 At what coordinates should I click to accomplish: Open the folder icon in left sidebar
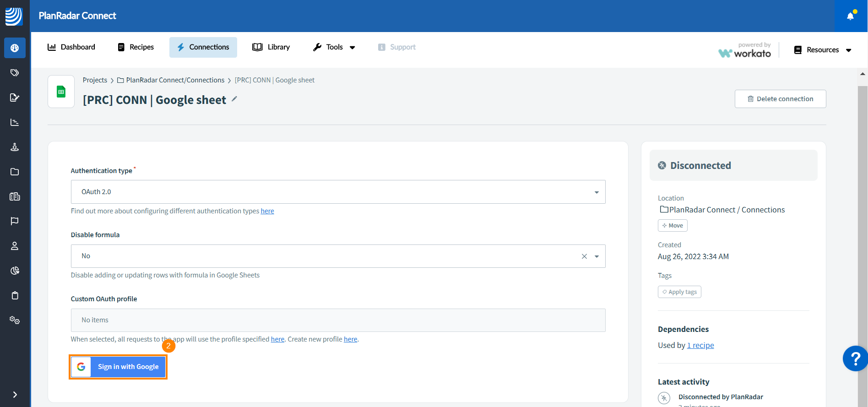[x=15, y=172]
